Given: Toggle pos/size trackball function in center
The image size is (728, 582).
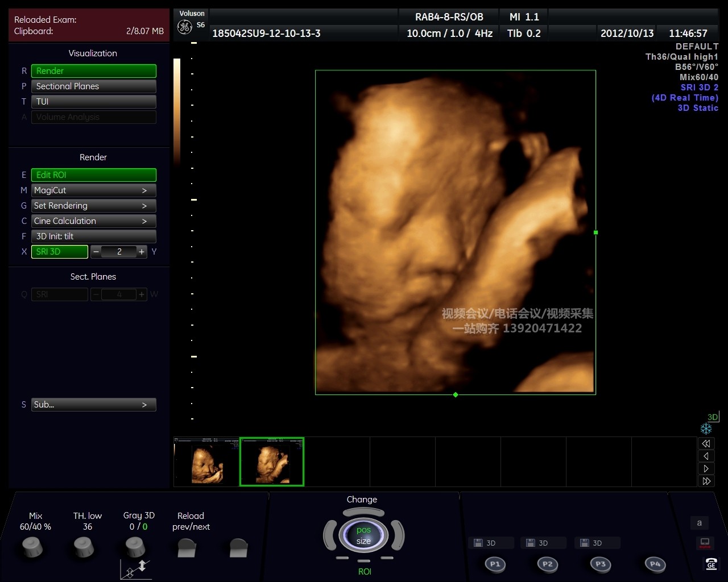Looking at the screenshot, I should [x=363, y=535].
